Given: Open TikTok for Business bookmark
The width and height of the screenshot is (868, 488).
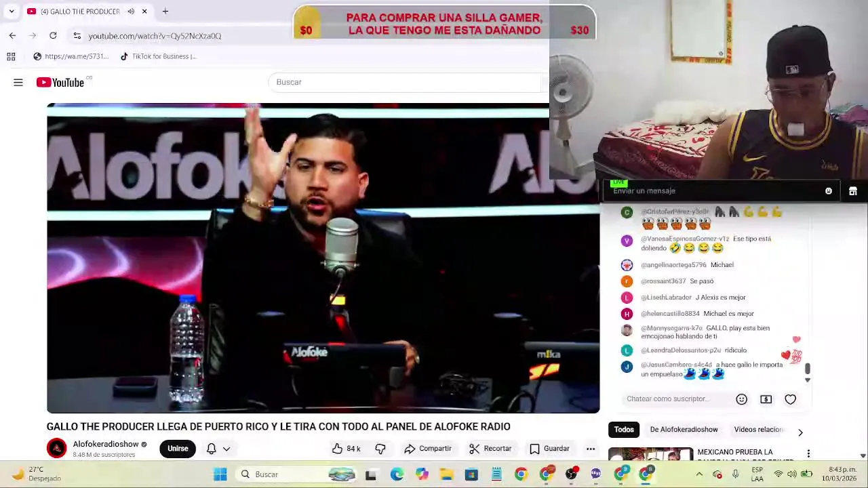Looking at the screenshot, I should [158, 56].
